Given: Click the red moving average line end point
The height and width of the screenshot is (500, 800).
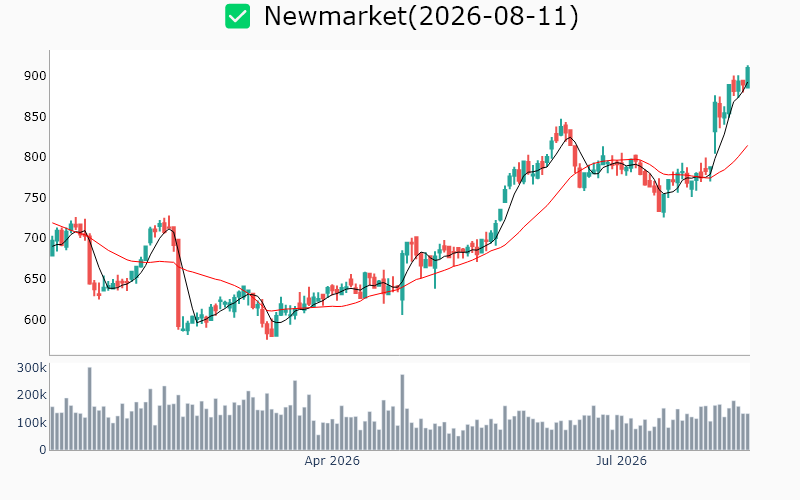Looking at the screenshot, I should pyautogui.click(x=747, y=146).
